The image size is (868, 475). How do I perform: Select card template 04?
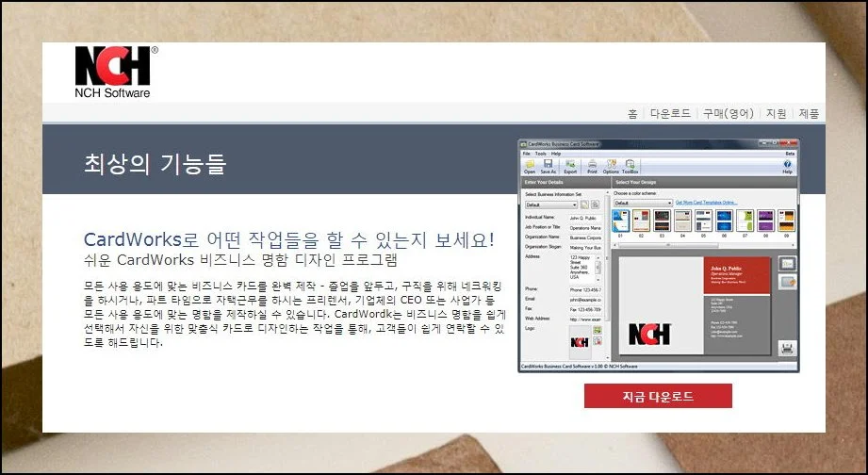coord(682,221)
